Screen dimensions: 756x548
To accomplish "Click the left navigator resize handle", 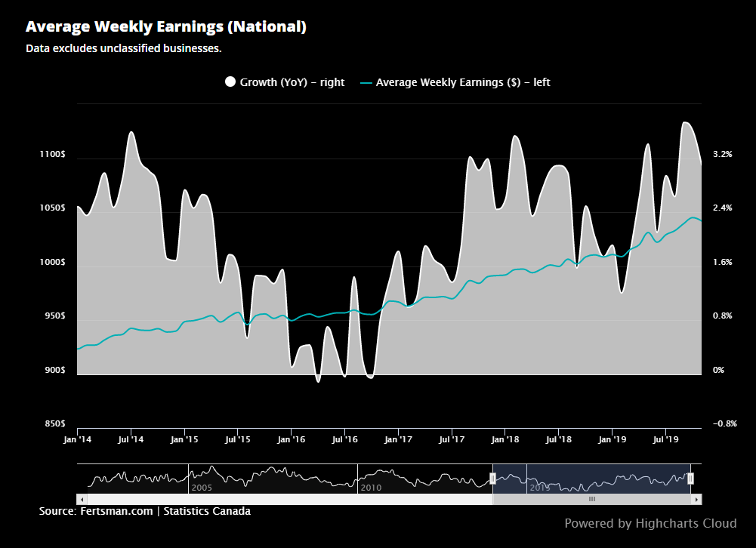I will (x=492, y=479).
